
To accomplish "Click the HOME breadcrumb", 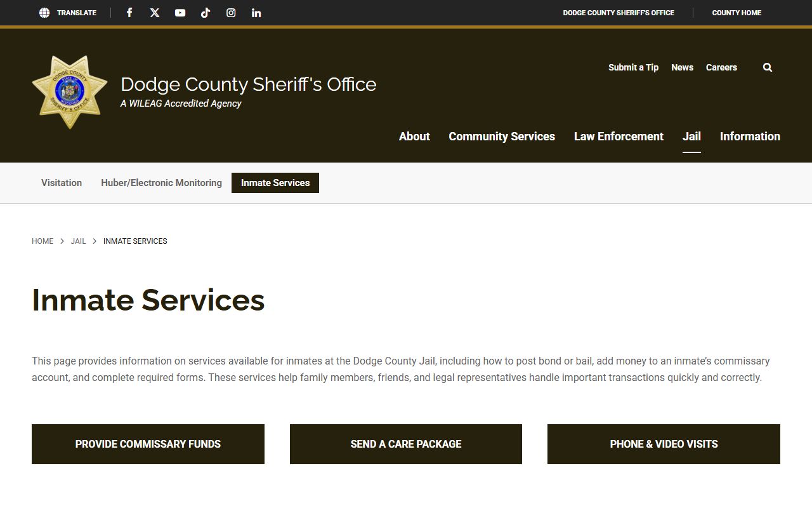I will pyautogui.click(x=43, y=241).
